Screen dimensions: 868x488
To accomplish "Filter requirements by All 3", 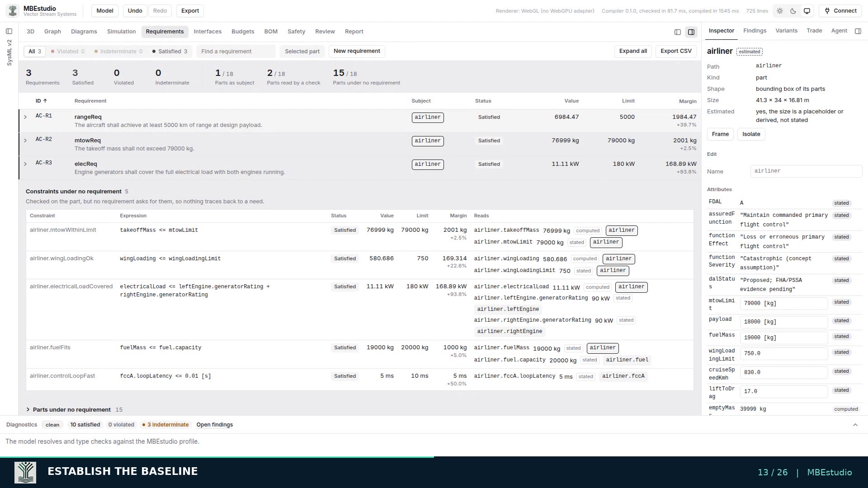I will point(35,52).
